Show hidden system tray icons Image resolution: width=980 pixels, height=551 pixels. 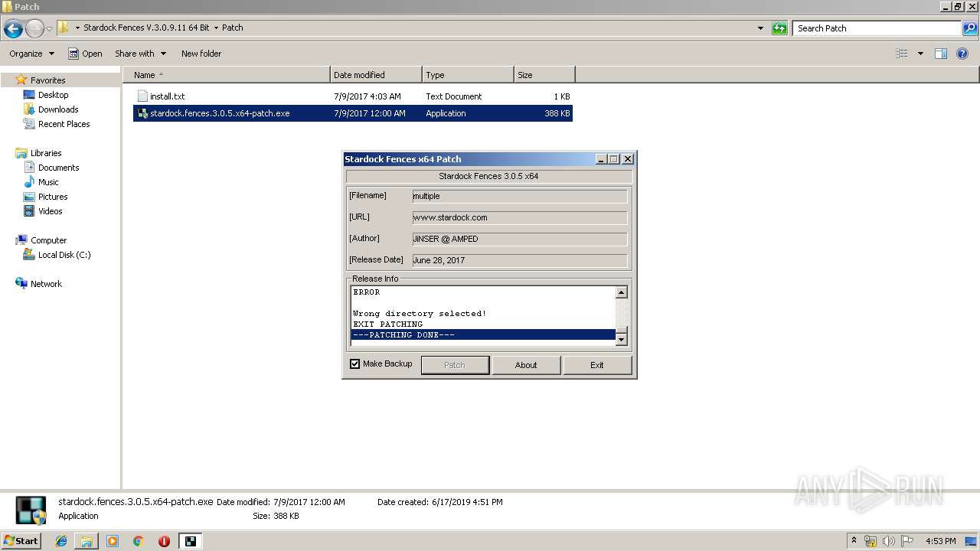854,540
